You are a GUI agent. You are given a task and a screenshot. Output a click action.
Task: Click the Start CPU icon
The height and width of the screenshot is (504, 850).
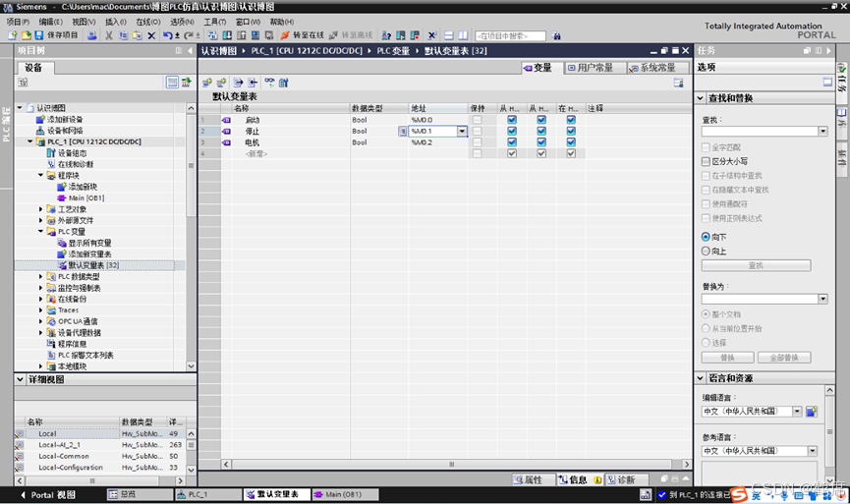(x=401, y=35)
